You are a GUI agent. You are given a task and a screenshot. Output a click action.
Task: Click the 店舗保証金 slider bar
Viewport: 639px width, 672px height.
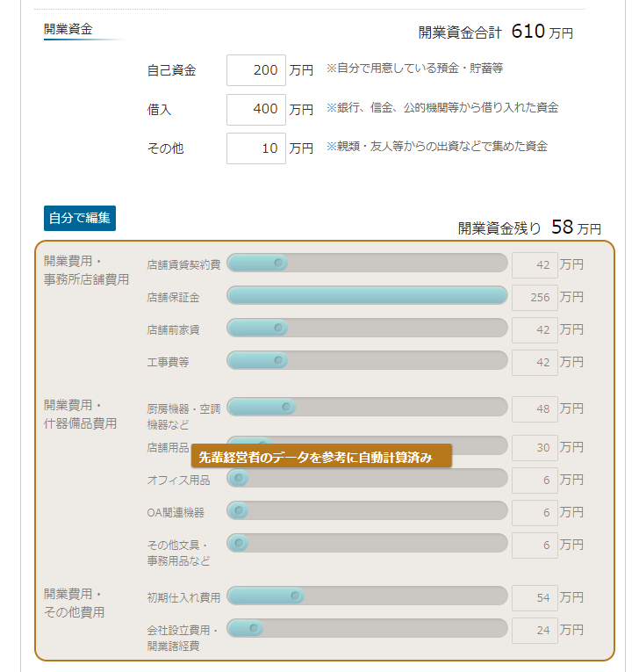click(367, 295)
